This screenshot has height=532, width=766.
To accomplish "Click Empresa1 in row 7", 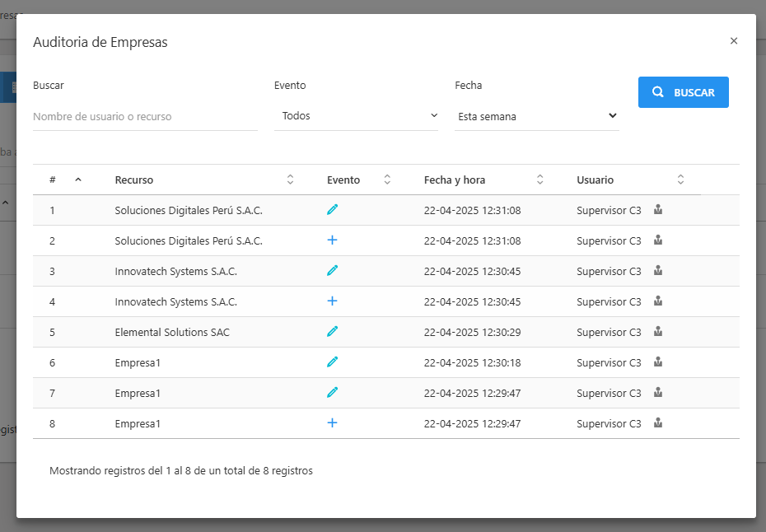I will click(138, 394).
